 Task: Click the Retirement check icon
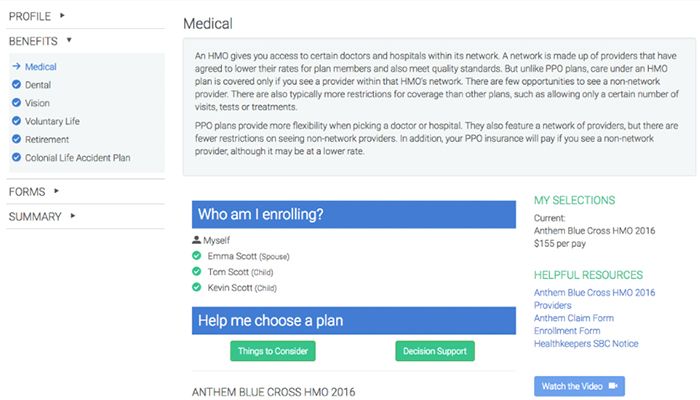(x=16, y=139)
